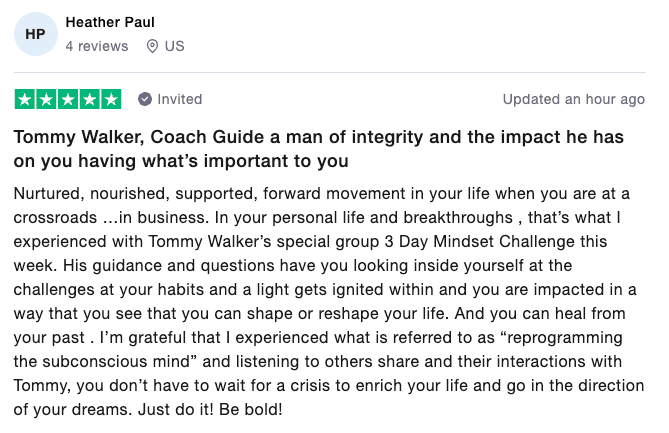
Task: Open Heather Paul's reviewer profile
Action: (x=110, y=22)
